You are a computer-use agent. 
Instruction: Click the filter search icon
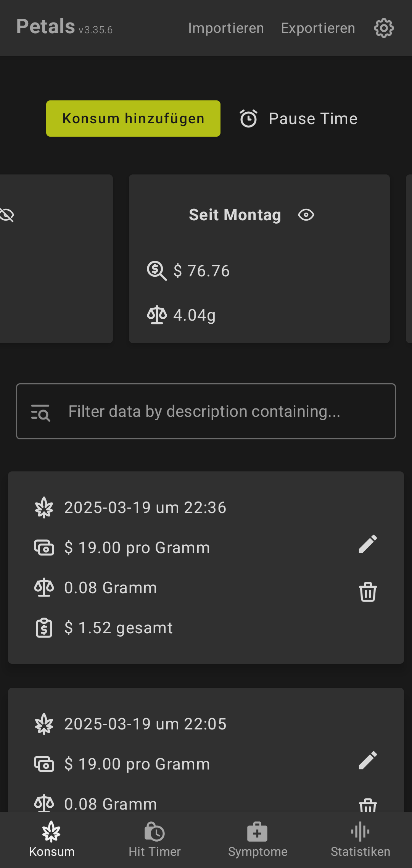(40, 412)
